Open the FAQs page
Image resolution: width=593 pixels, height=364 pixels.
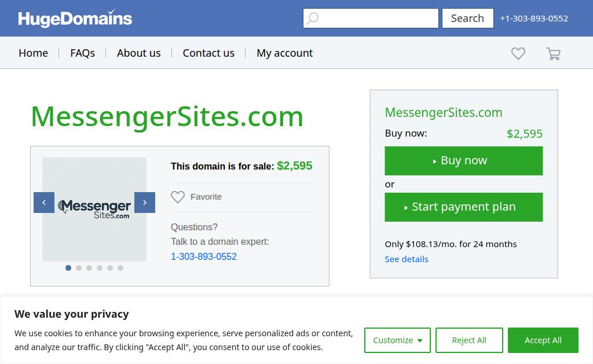(x=82, y=53)
